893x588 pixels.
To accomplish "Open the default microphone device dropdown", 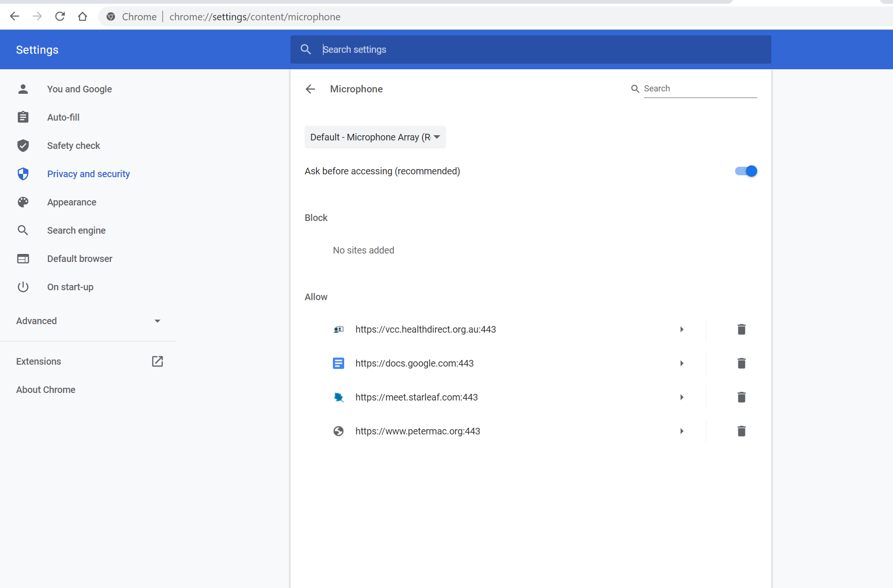I will pyautogui.click(x=375, y=137).
